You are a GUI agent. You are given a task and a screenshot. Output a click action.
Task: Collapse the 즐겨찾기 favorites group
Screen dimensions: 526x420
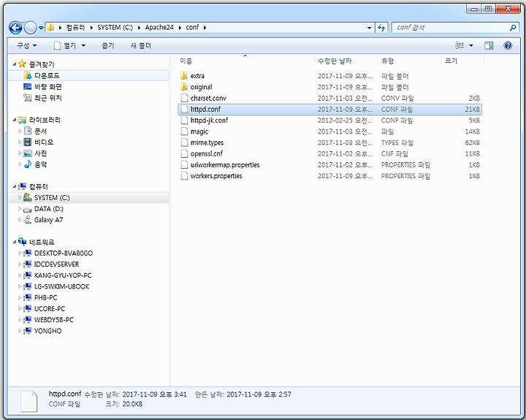15,64
